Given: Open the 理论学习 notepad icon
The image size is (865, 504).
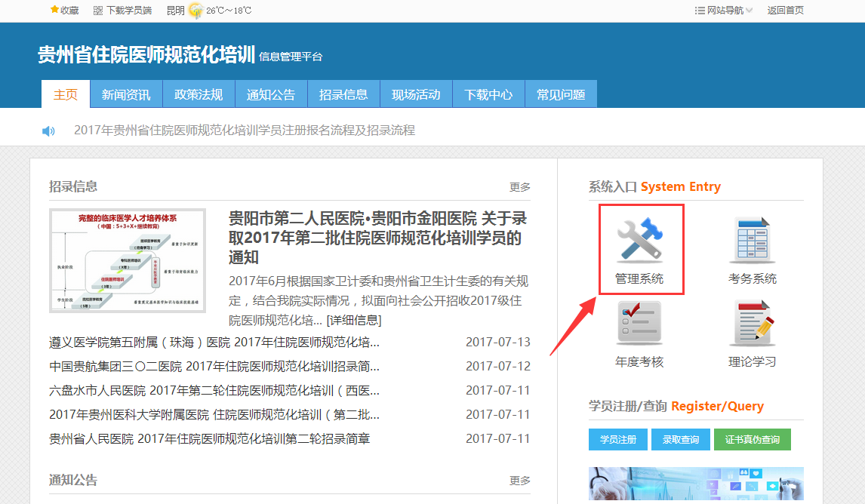Looking at the screenshot, I should click(x=752, y=323).
